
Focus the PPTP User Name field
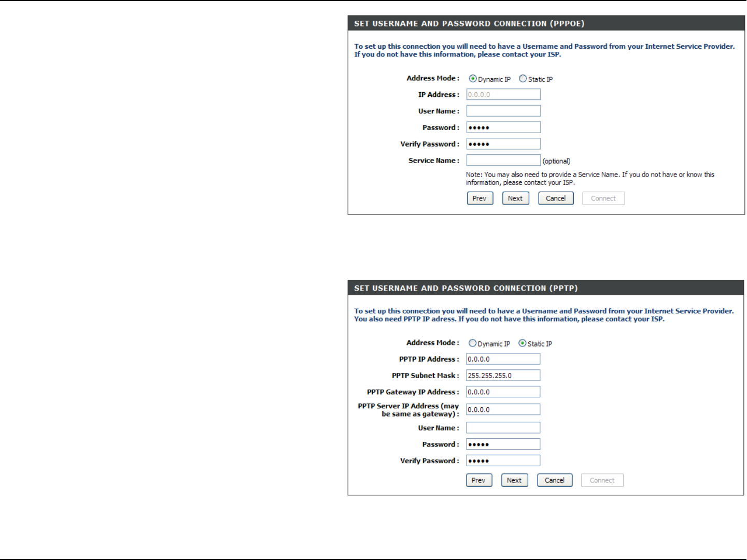(x=503, y=428)
